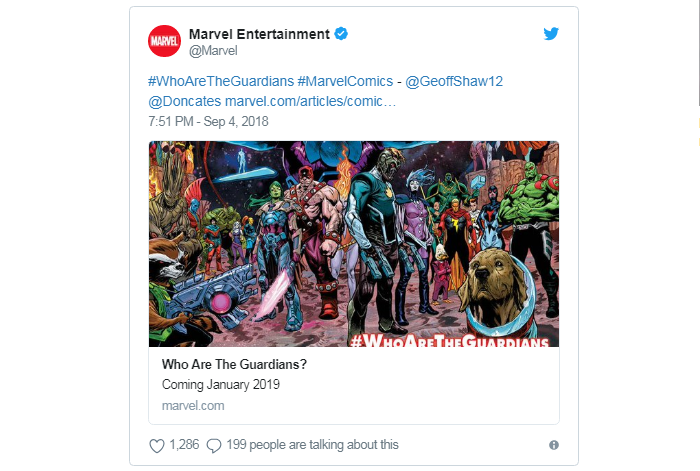Open the Marvel Entertainment profile name
The height and width of the screenshot is (471, 700).
(x=259, y=34)
